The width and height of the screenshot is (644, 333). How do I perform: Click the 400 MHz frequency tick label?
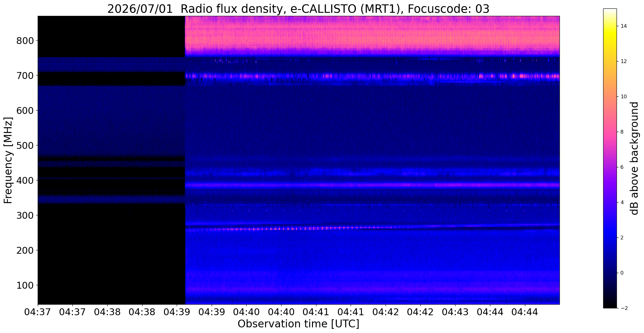click(x=25, y=180)
